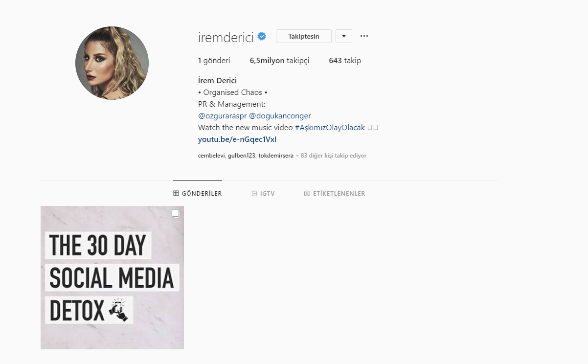Expand suggested accounts dropdown arrow
The height and width of the screenshot is (364, 588).
pyautogui.click(x=344, y=36)
